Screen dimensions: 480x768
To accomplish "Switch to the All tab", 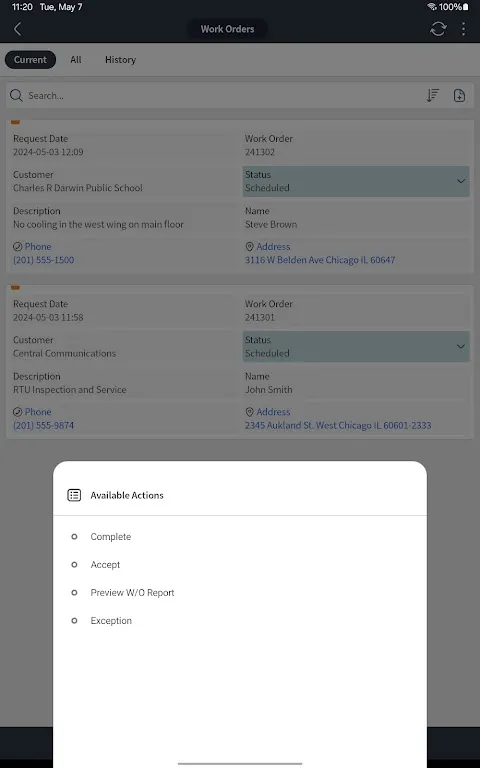I will click(75, 60).
